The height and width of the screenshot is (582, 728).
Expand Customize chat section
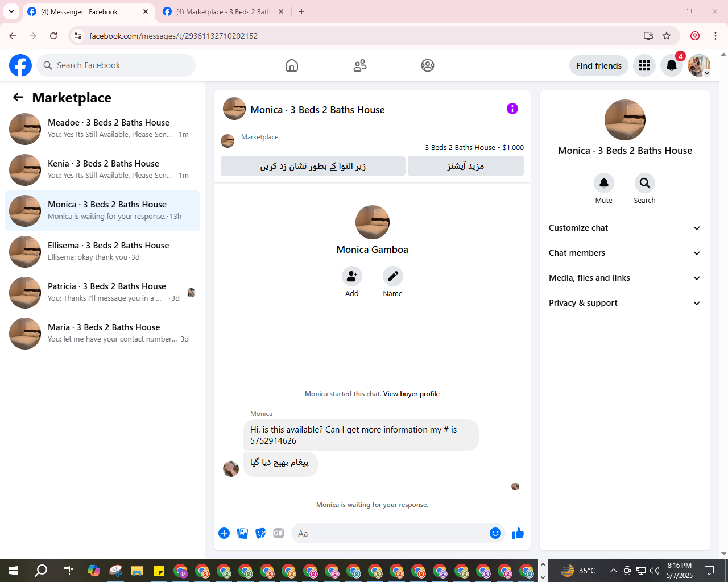[625, 228]
